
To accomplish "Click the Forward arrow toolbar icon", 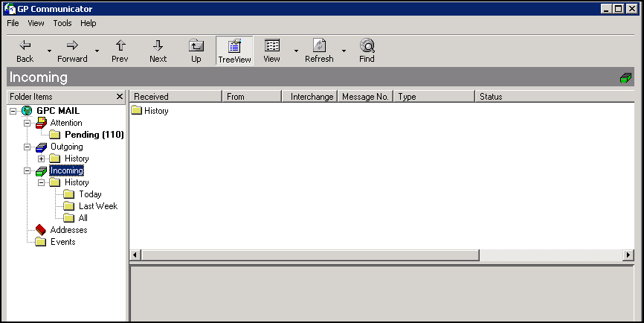I will (x=72, y=46).
